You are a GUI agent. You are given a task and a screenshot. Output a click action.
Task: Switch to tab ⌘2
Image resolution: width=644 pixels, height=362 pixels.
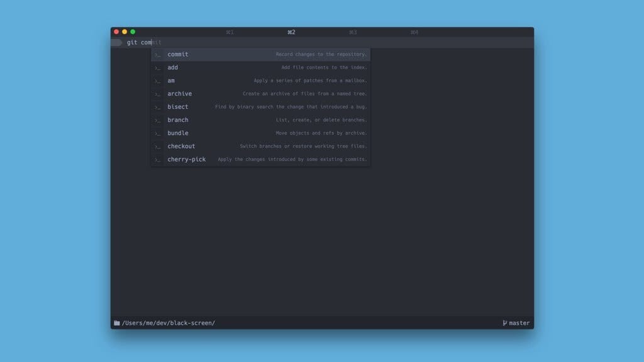click(291, 32)
